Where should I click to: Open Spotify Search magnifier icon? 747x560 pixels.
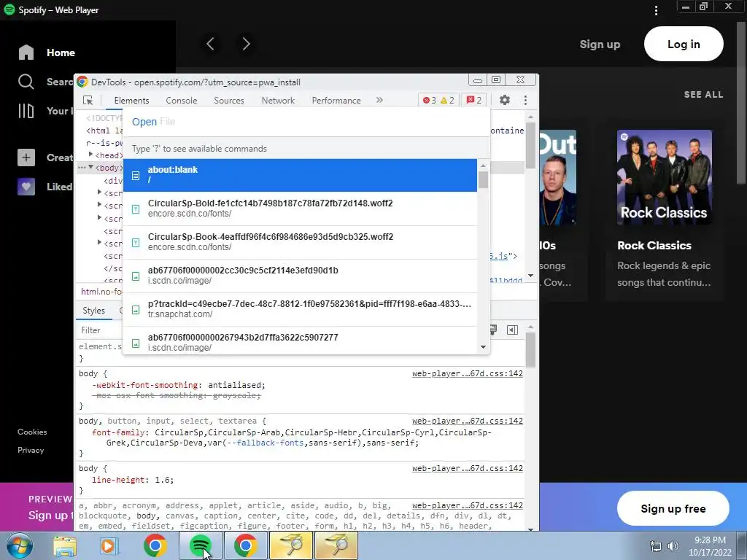point(26,82)
